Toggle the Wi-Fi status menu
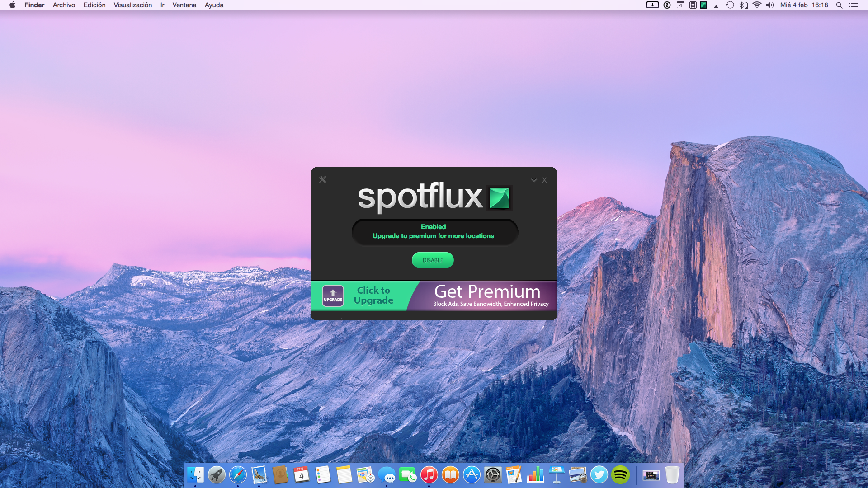This screenshot has height=488, width=868. coord(757,5)
